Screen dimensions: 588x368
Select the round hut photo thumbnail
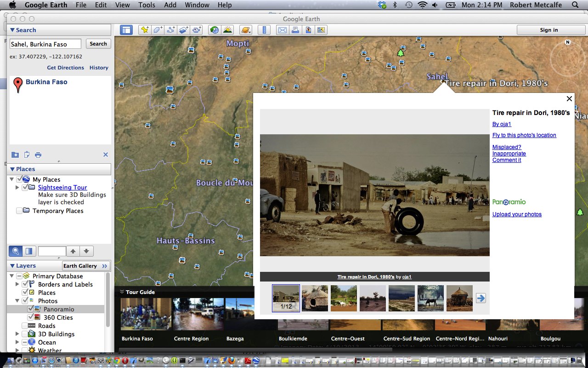pos(315,298)
